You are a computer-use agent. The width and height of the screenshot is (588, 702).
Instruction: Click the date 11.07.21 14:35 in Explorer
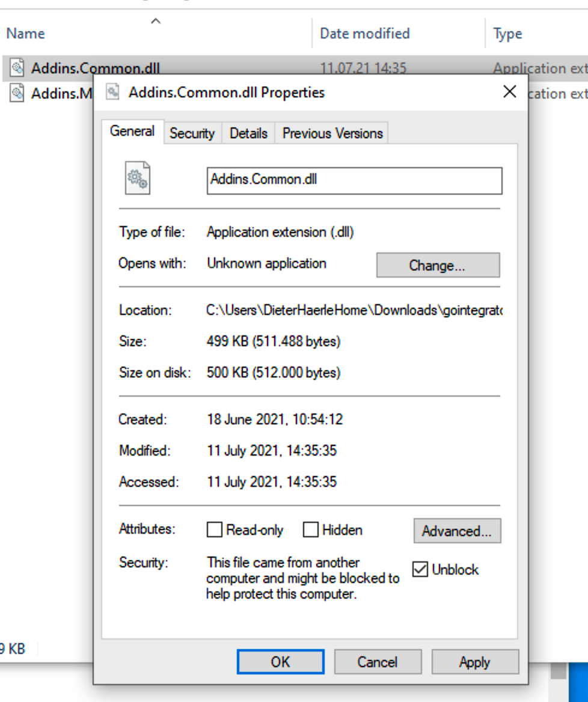[363, 67]
